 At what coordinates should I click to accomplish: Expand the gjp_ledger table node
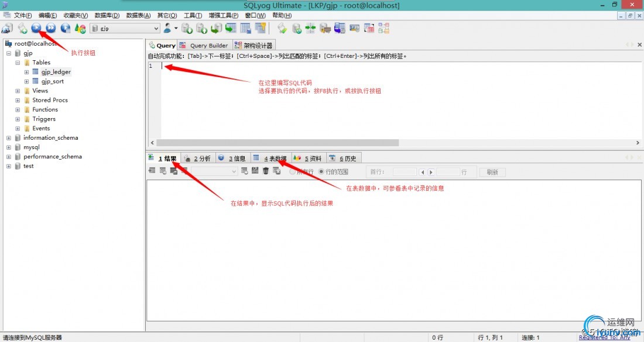(x=27, y=72)
